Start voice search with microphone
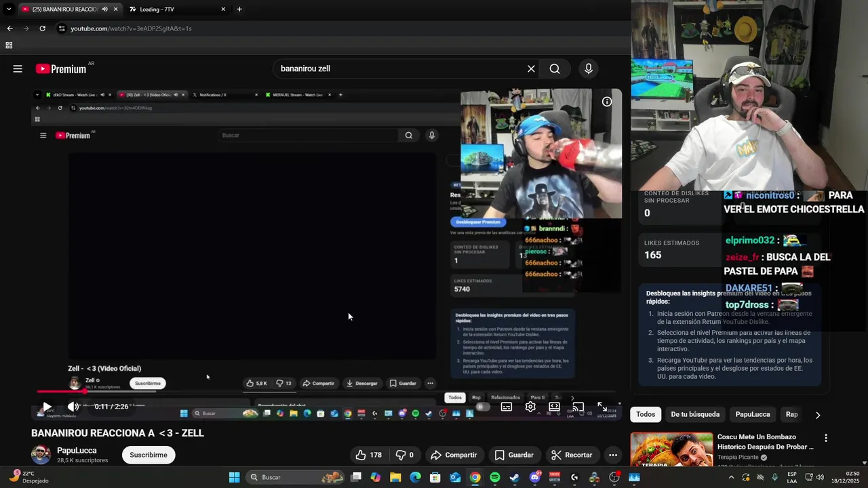The width and height of the screenshot is (868, 488). click(x=588, y=68)
